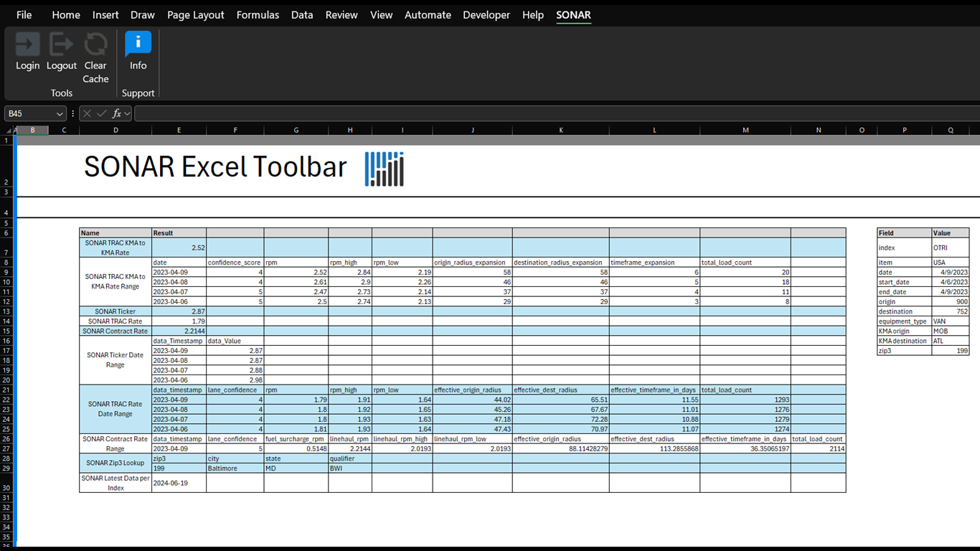
Task: Select column Q header
Action: tap(951, 131)
